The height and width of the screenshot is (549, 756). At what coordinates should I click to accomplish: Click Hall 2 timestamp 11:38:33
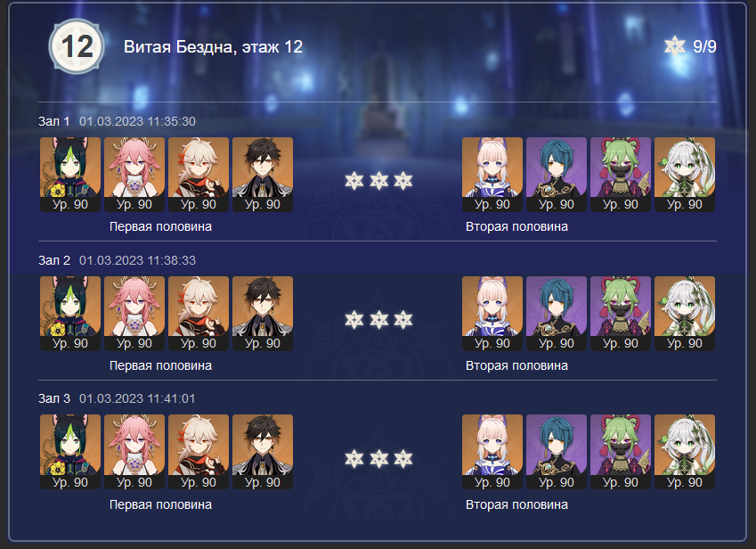137,260
